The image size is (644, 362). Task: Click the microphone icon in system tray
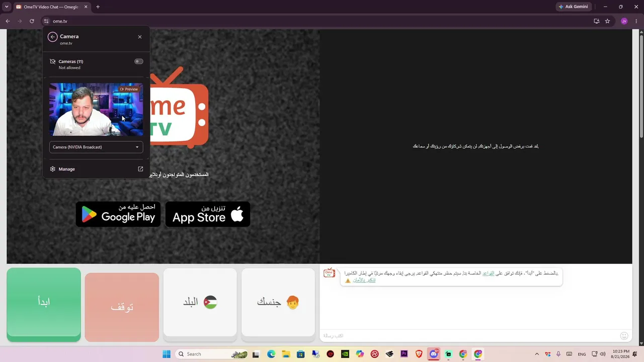(x=558, y=354)
